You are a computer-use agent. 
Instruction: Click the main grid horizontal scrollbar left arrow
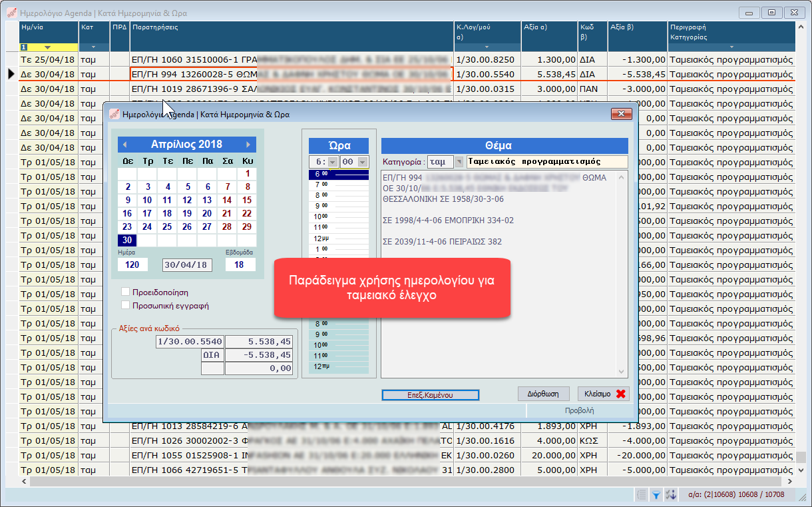tap(25, 482)
